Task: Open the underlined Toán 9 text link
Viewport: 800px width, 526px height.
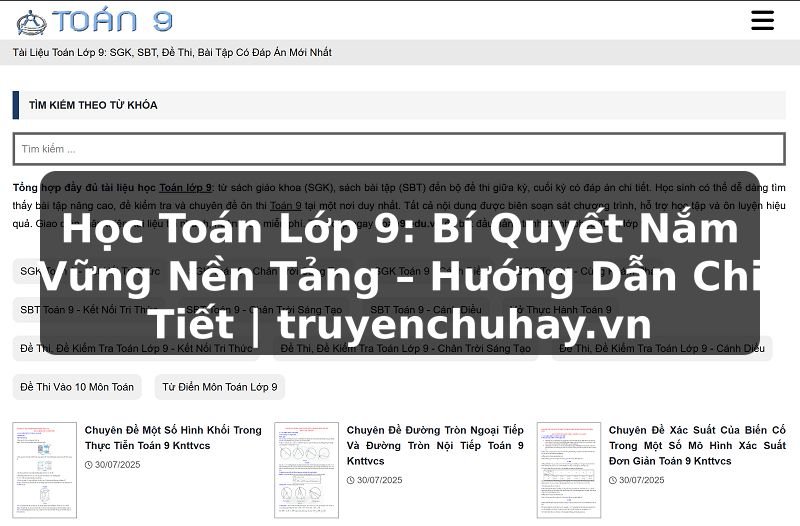Action: pyautogui.click(x=285, y=206)
